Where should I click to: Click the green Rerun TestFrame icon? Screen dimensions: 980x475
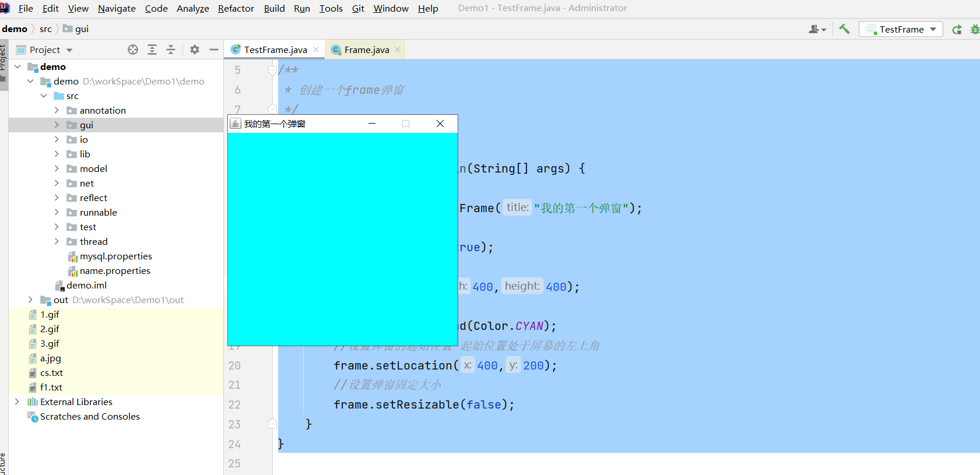tap(957, 30)
